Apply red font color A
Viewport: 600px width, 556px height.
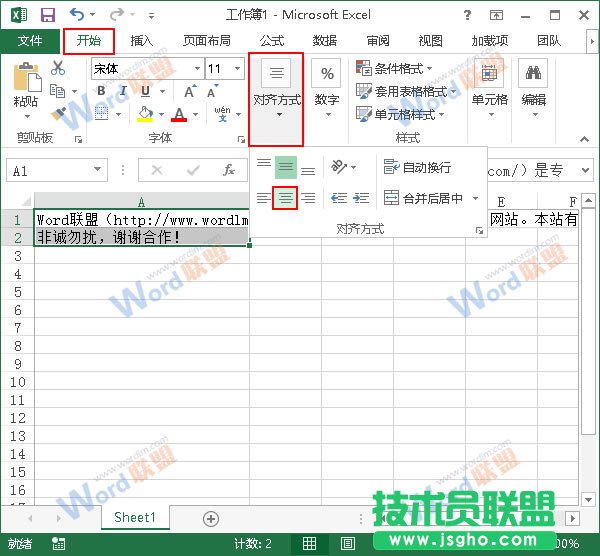point(179,114)
